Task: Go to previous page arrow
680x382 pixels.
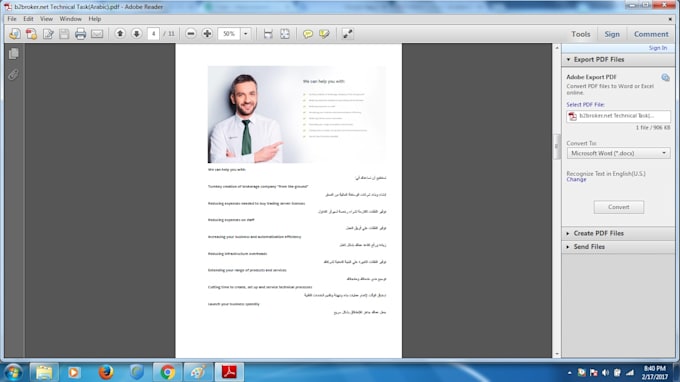Action: tap(120, 34)
